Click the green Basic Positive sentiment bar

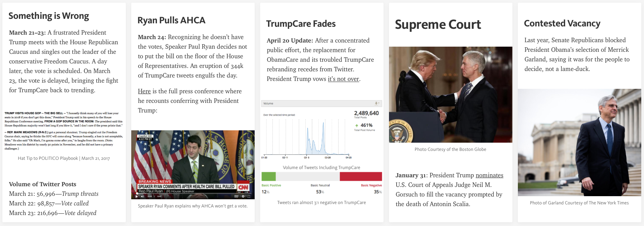pos(268,177)
